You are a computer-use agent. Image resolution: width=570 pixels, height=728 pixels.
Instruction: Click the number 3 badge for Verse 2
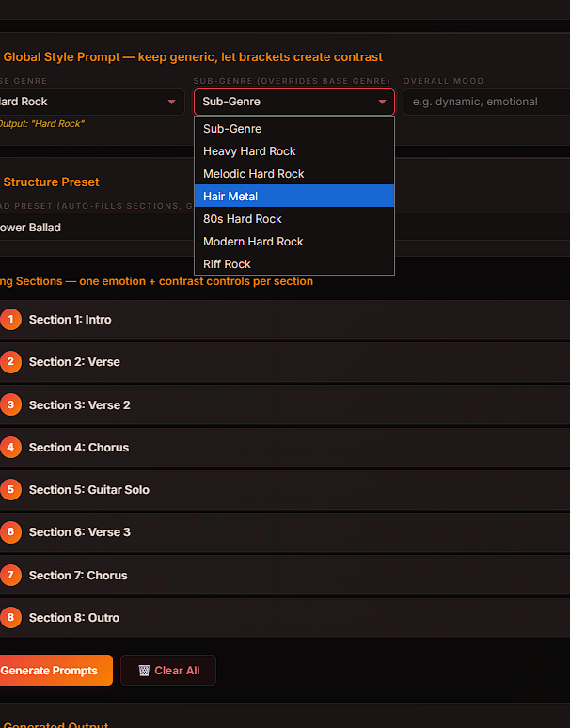click(10, 404)
